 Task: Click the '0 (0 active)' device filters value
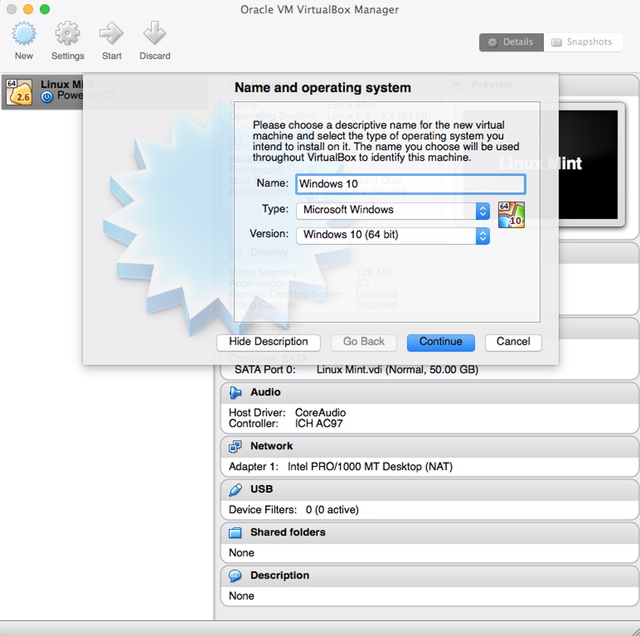332,510
